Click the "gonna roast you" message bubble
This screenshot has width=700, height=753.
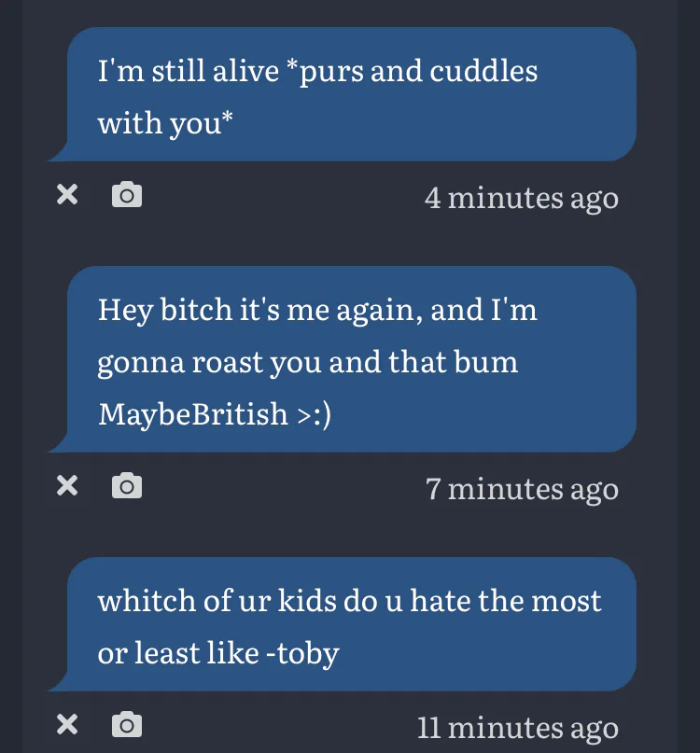[350, 359]
